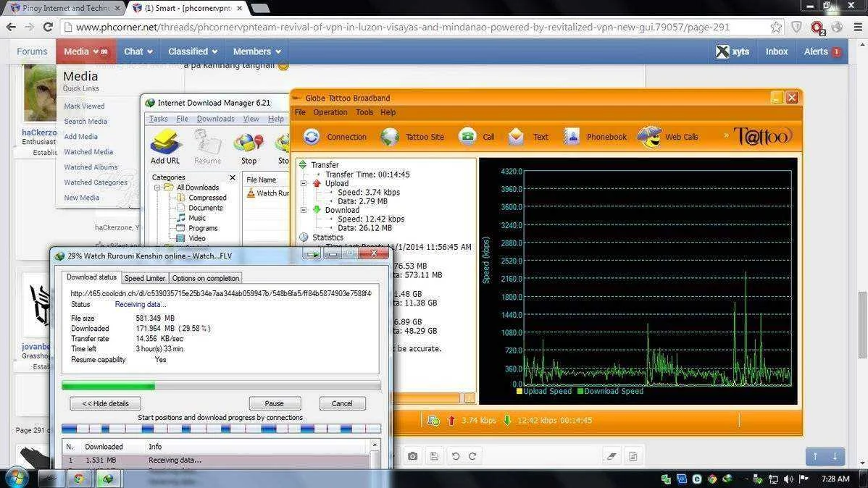Click the grey globe extension icon
Image resolution: width=868 pixels, height=488 pixels.
coord(837,27)
